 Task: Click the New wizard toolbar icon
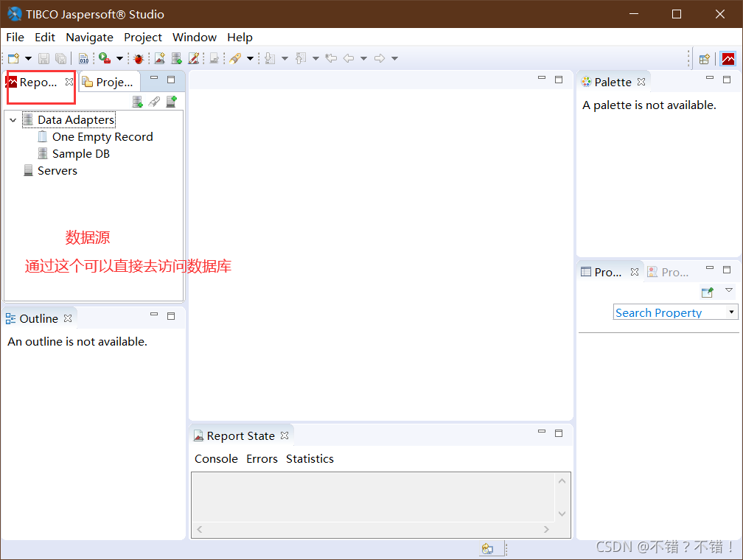click(x=14, y=58)
